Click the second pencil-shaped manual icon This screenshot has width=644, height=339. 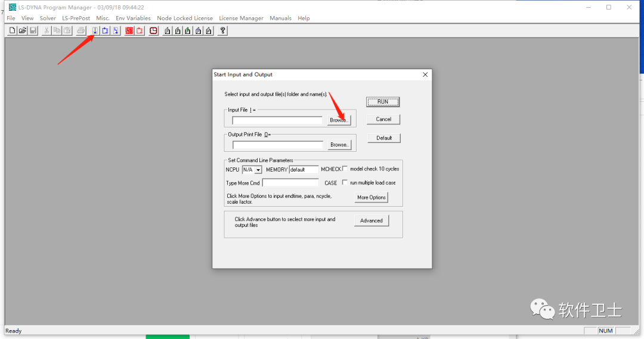pos(178,30)
